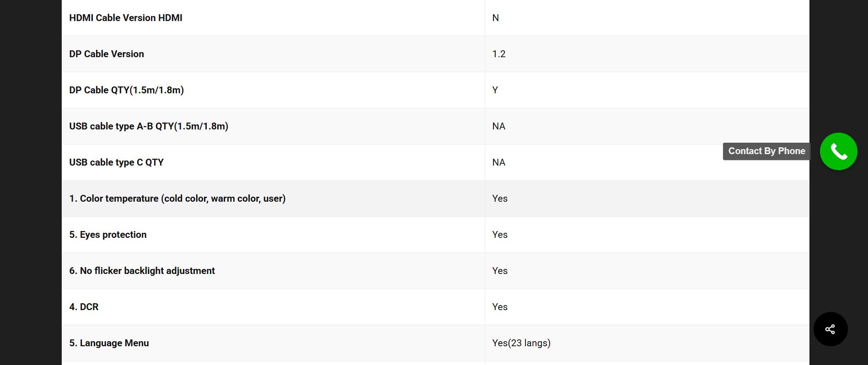Click the Language Menu label
This screenshot has height=365, width=868.
pos(109,343)
